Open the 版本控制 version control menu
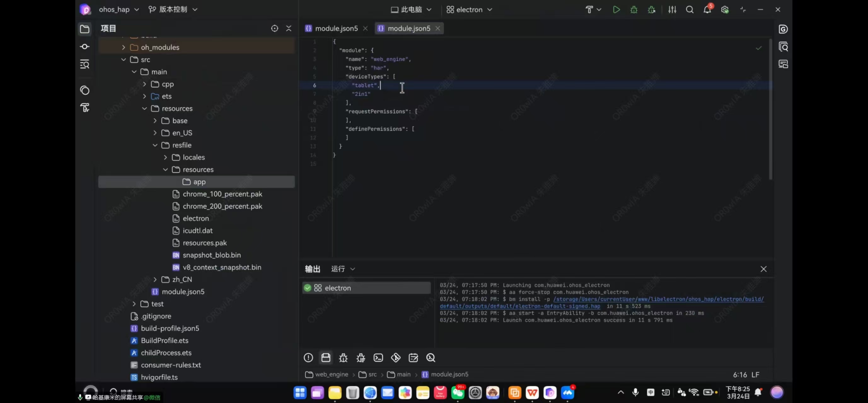Image resolution: width=868 pixels, height=403 pixels. click(173, 9)
